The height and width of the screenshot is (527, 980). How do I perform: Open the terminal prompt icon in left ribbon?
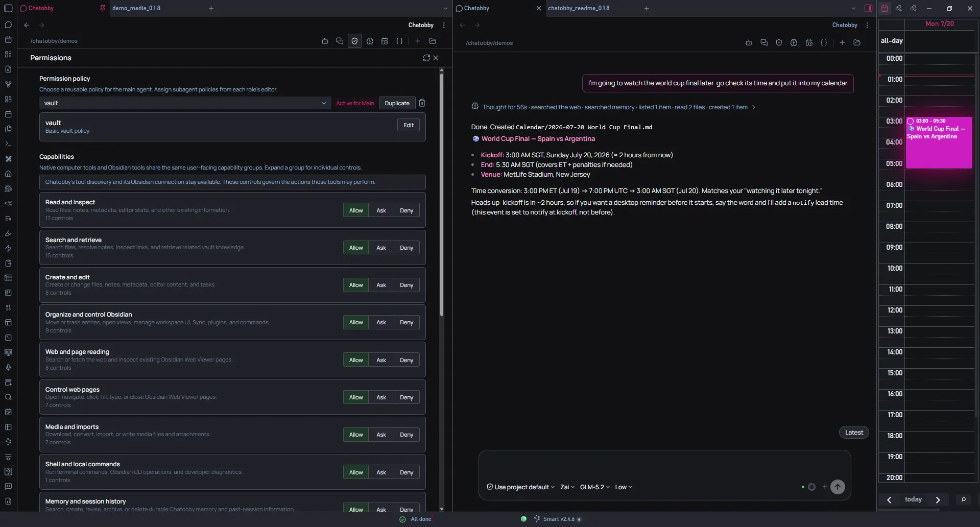click(x=8, y=144)
